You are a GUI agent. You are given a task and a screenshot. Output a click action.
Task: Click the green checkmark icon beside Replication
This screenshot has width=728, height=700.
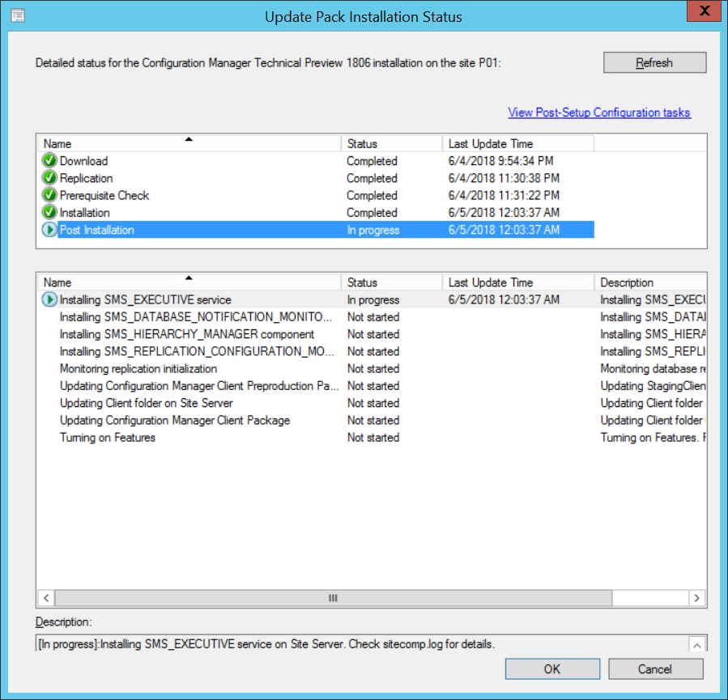click(49, 178)
